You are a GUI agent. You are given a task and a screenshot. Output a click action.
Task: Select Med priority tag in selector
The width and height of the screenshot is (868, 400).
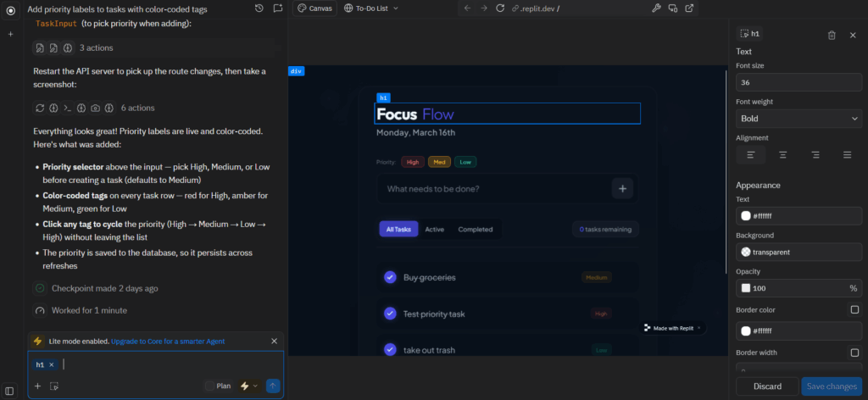pos(439,162)
